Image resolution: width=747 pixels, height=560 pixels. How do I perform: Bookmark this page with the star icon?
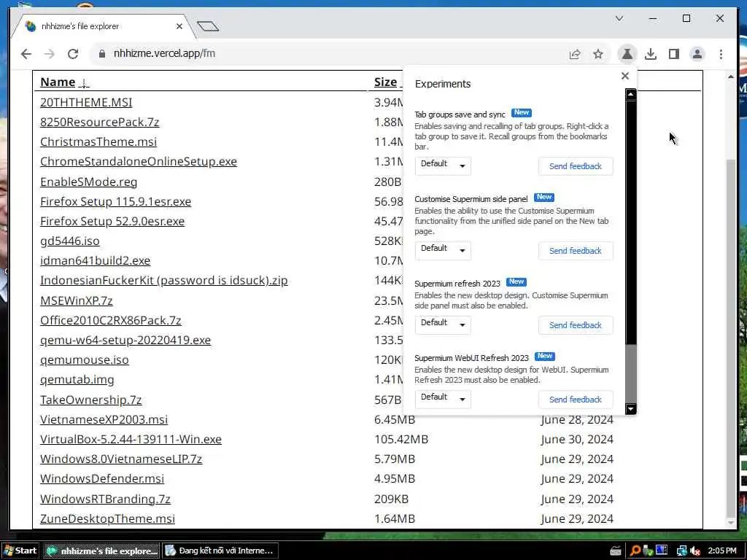tap(598, 54)
